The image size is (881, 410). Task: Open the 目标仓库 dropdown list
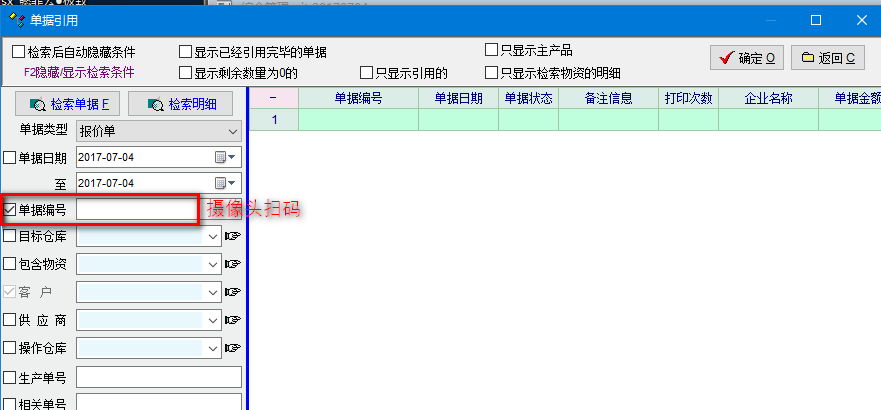213,237
